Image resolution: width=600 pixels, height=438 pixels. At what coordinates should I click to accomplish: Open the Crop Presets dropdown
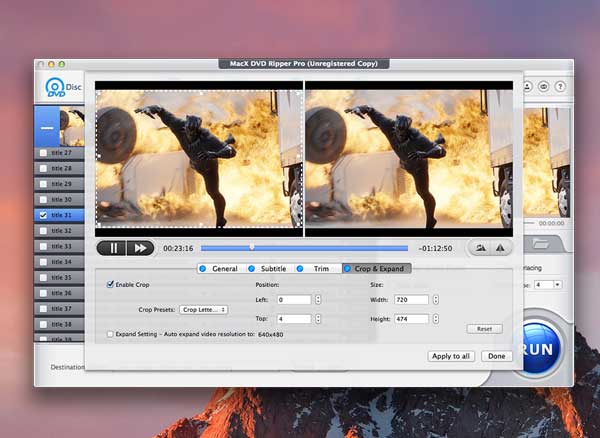[x=204, y=309]
